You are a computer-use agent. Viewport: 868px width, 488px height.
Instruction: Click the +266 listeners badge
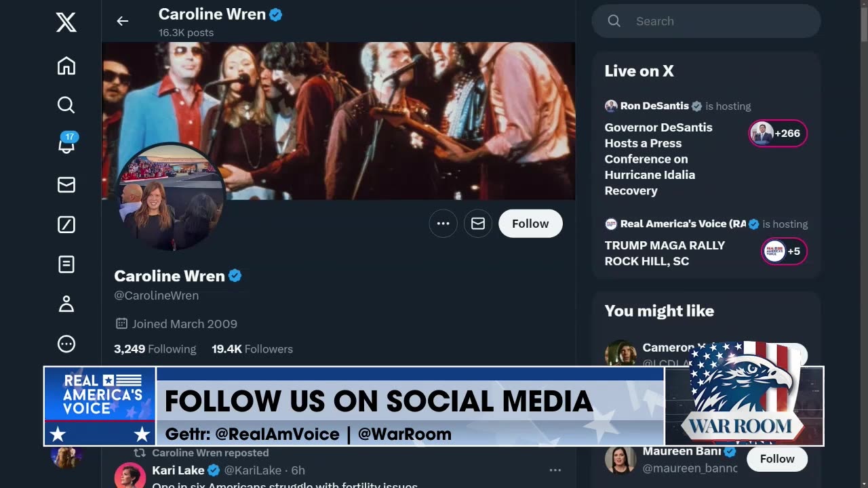coord(778,134)
